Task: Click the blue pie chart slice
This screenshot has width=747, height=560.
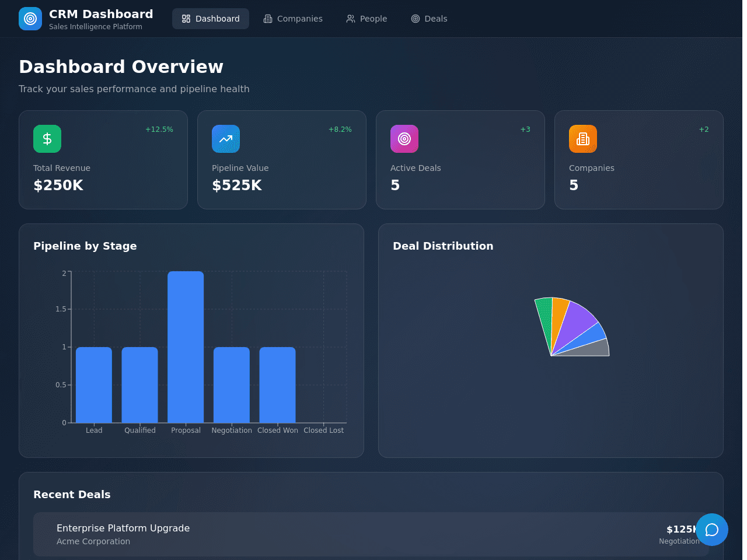Action: [589, 337]
